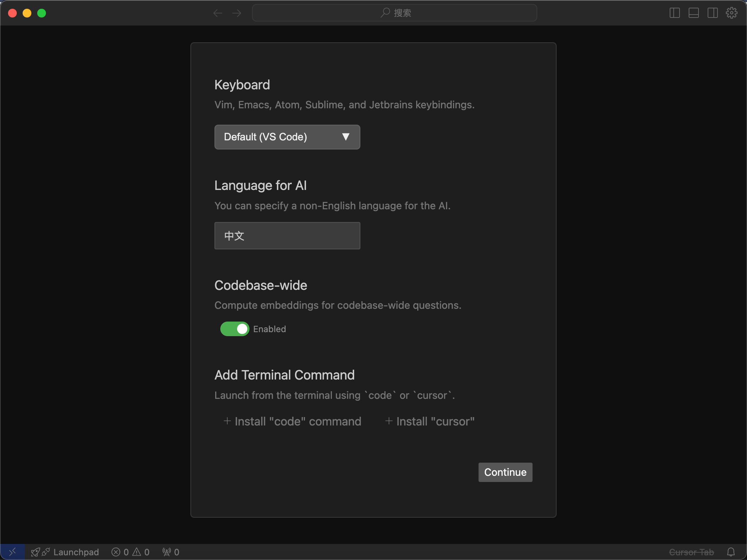Focus the Language for AI text field

(287, 236)
